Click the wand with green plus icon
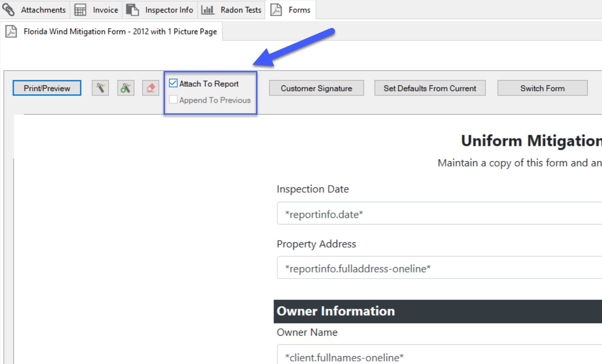Screen dimensions: 602x364 pyautogui.click(x=126, y=88)
